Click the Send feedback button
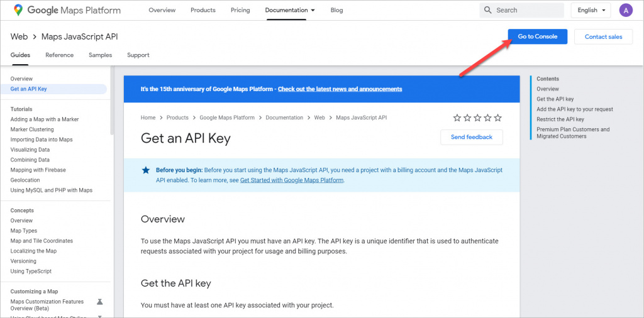Viewport: 644px width, 318px height. click(471, 137)
